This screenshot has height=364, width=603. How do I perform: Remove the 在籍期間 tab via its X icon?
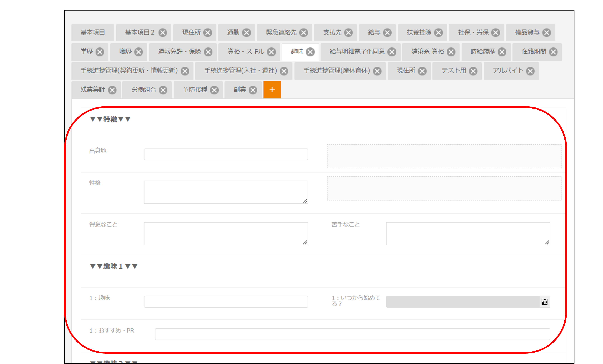[553, 52]
